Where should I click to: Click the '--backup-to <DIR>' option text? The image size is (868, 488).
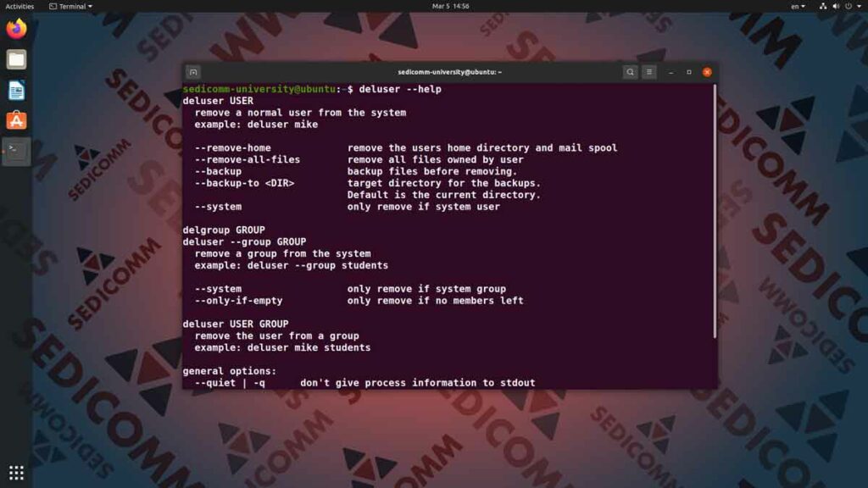click(x=244, y=183)
